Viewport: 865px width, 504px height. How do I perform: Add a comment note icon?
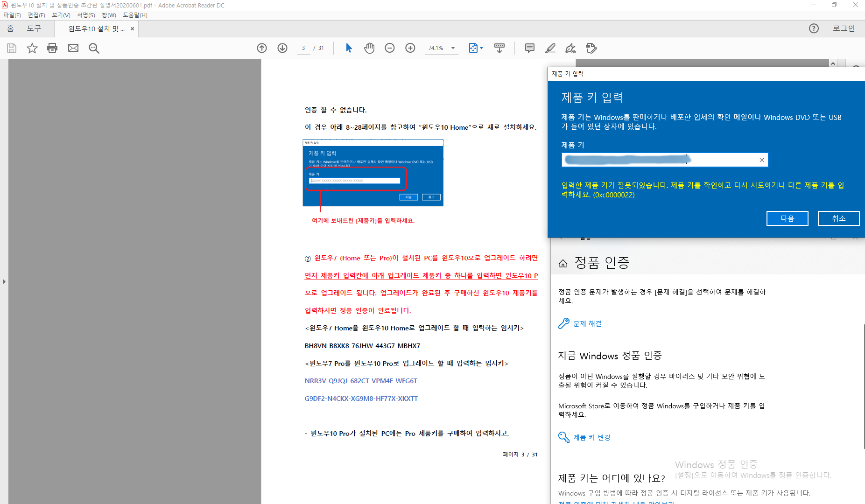[530, 48]
